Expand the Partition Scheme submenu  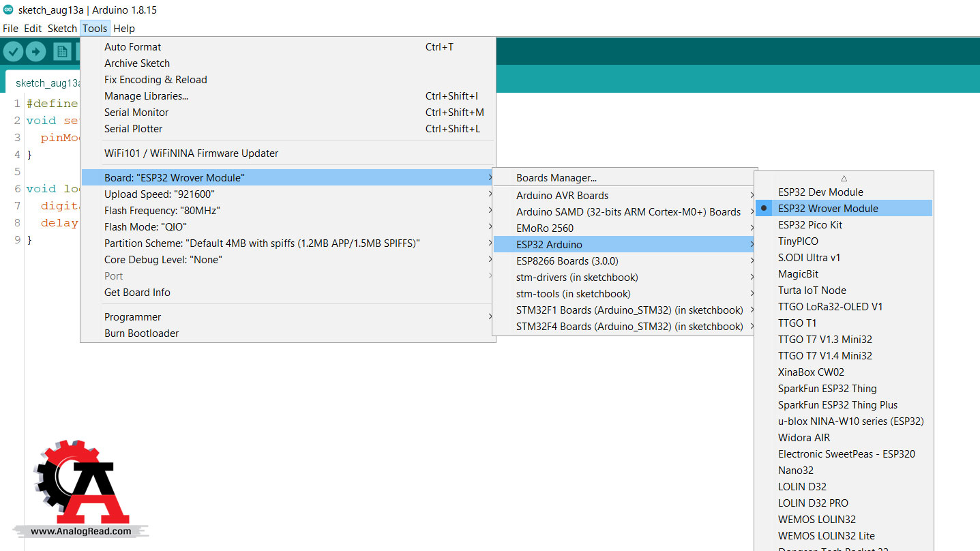coord(288,243)
